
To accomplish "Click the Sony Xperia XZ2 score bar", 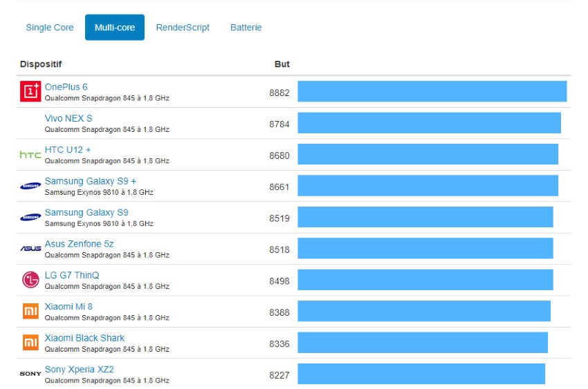I will (x=421, y=374).
